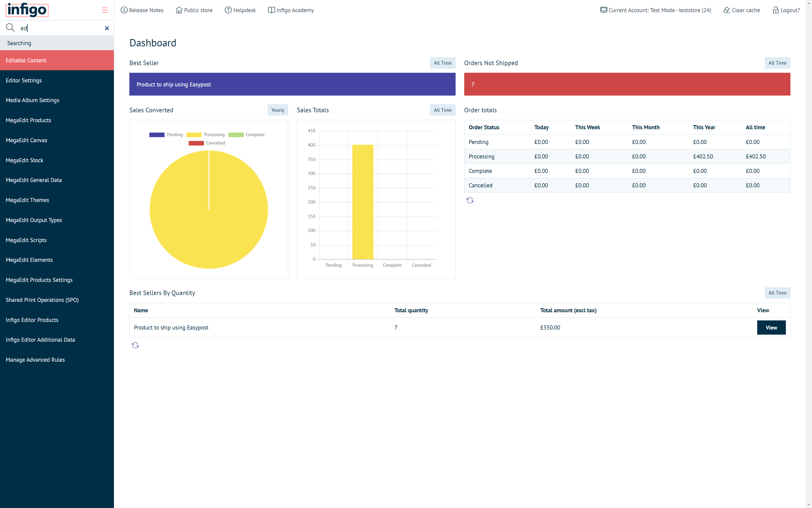The width and height of the screenshot is (812, 508).
Task: Click the Public store house icon
Action: [179, 10]
